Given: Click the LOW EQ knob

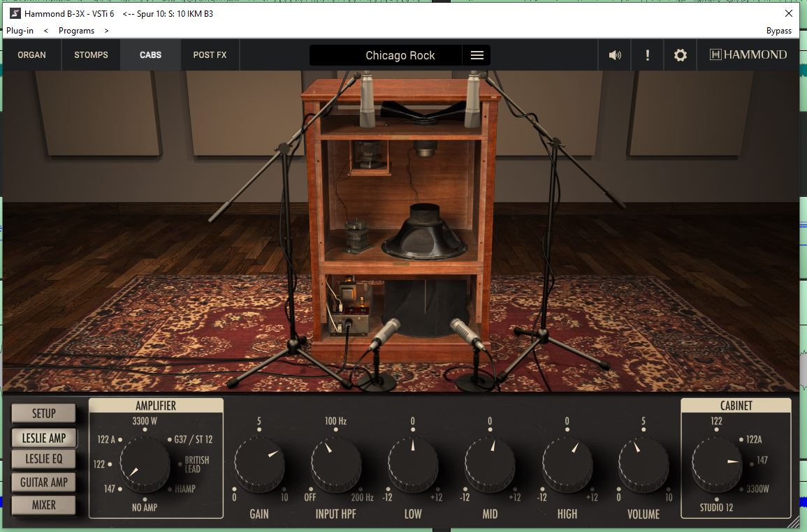Looking at the screenshot, I should coord(413,464).
